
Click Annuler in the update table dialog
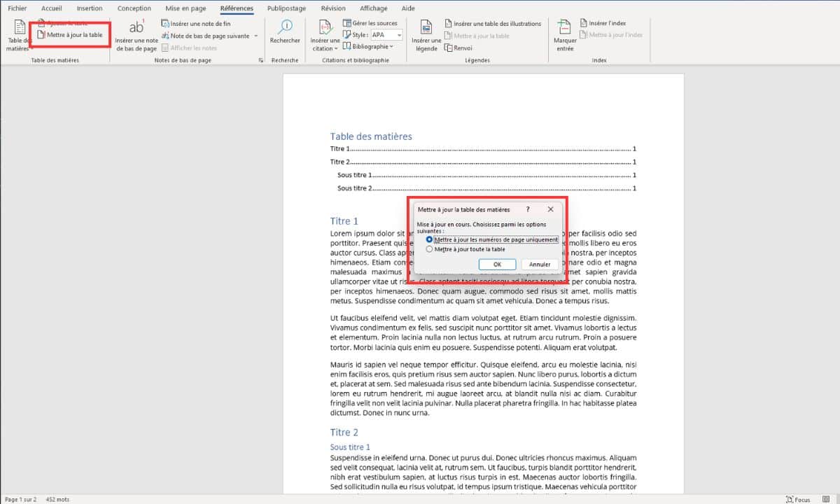coord(540,265)
